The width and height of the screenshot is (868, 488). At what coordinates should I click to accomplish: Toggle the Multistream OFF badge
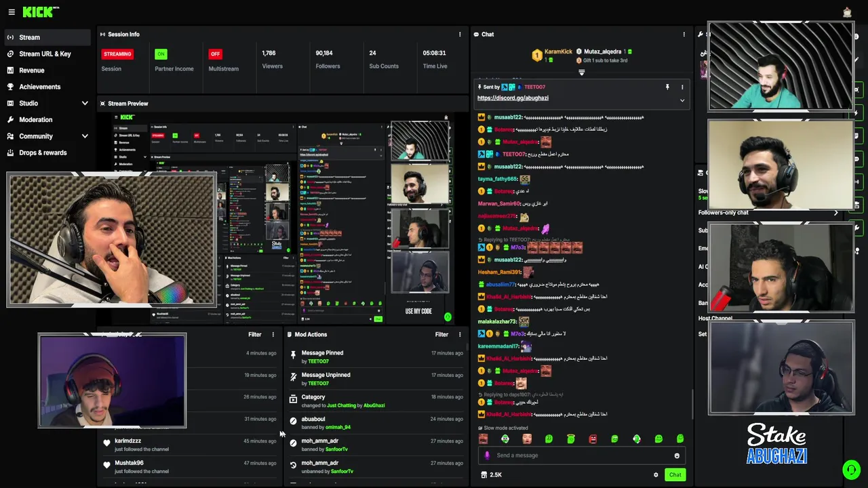(215, 54)
